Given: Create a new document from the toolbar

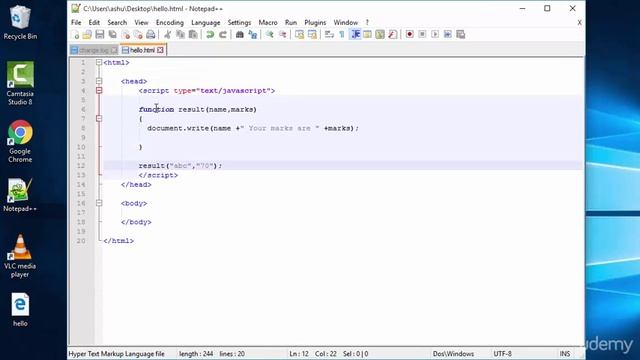Looking at the screenshot, I should coord(76,35).
